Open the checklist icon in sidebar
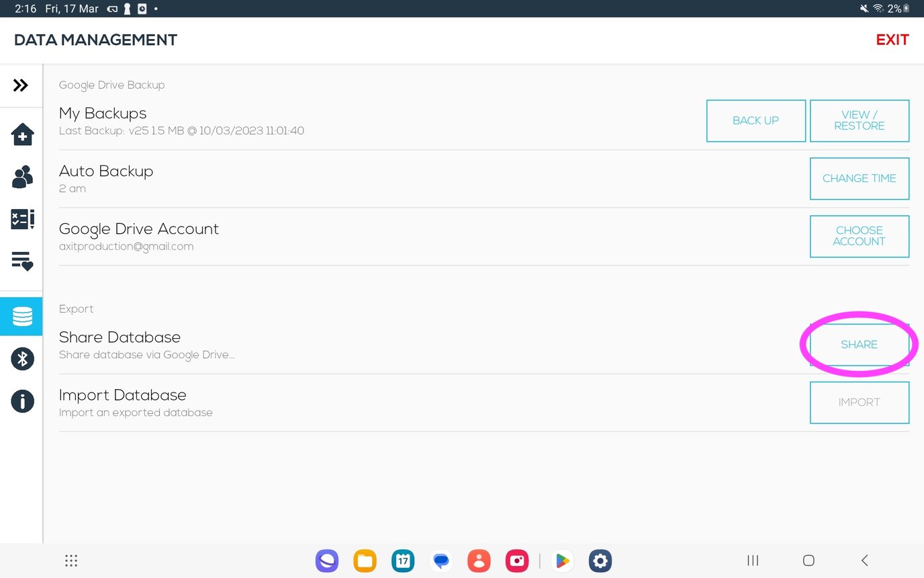Screen dimensions: 924x578 (22, 219)
